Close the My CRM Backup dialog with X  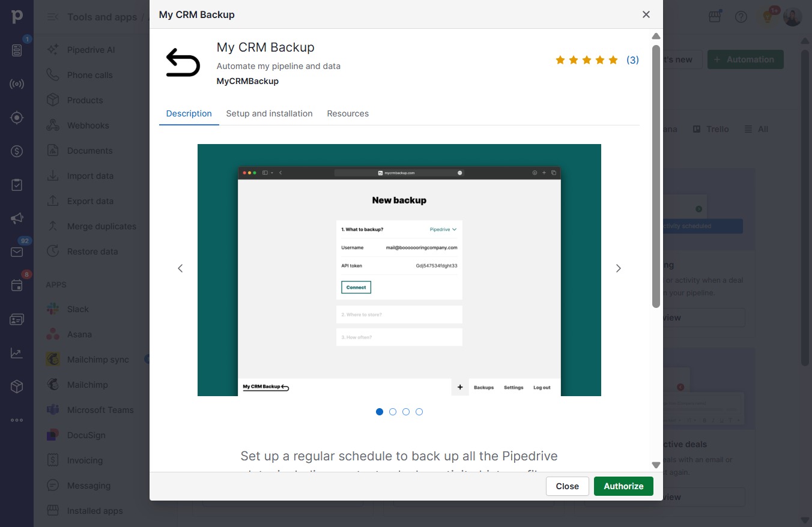[x=646, y=14]
